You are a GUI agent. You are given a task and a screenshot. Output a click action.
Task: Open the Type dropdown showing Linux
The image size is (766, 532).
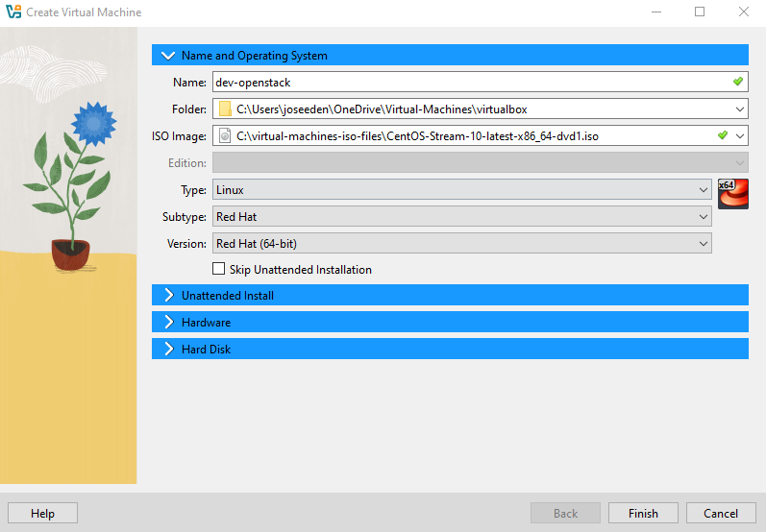pos(461,190)
